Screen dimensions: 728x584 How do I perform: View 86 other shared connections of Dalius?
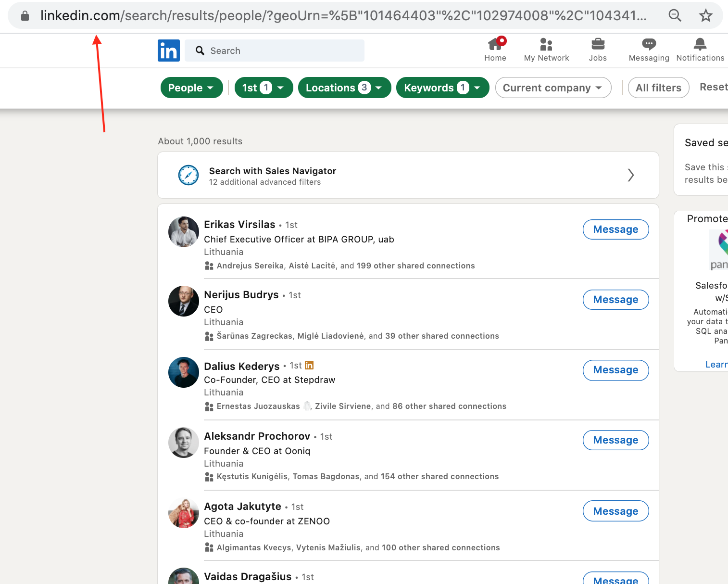coord(449,406)
